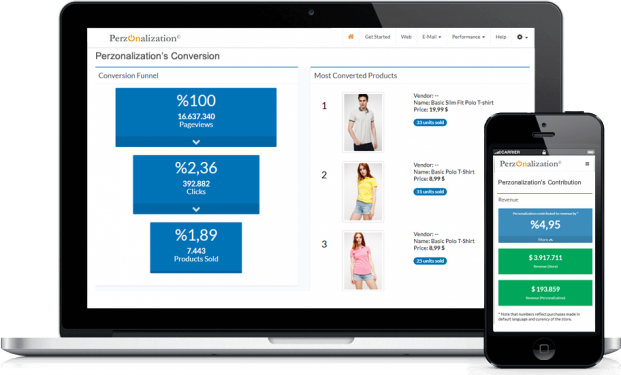Tap the $3.917.711 store revenue tile
The height and width of the screenshot is (375, 621).
(x=545, y=261)
